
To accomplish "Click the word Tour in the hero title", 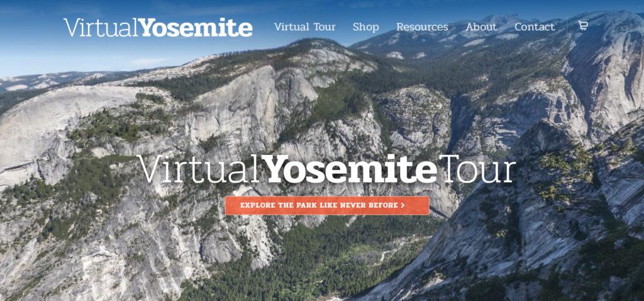I will [x=478, y=169].
